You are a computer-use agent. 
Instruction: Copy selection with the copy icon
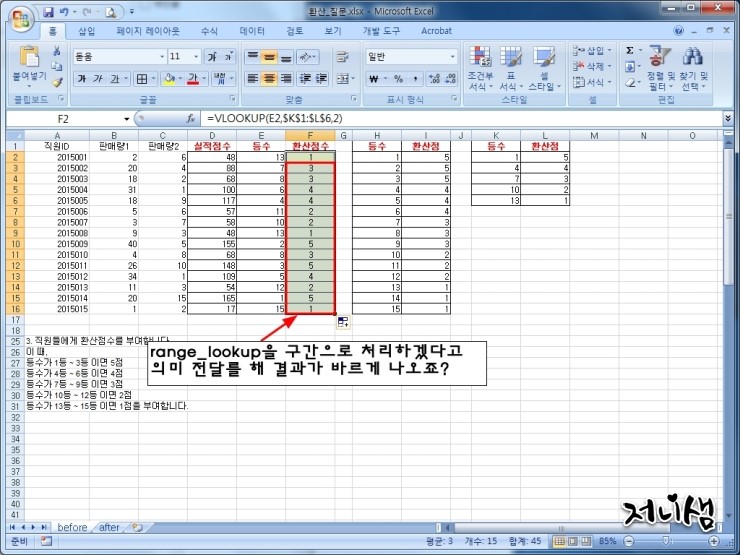coord(57,67)
